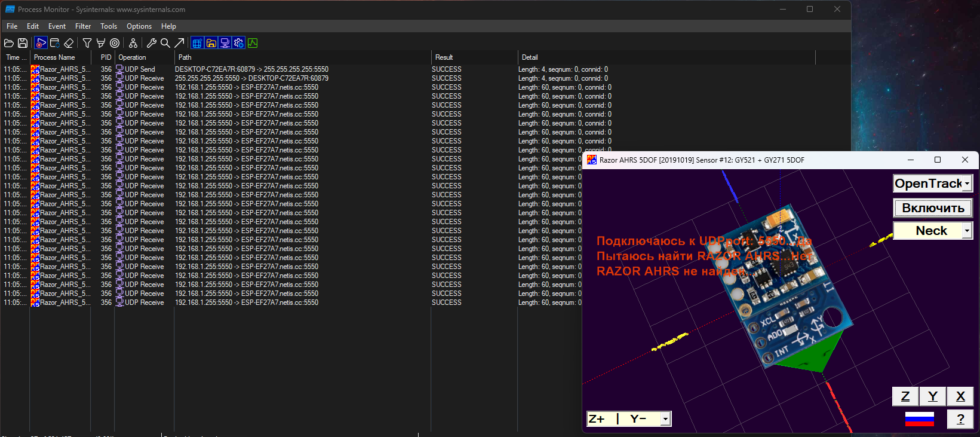This screenshot has width=980, height=437.
Task: Open the Tools menu
Action: 109,26
